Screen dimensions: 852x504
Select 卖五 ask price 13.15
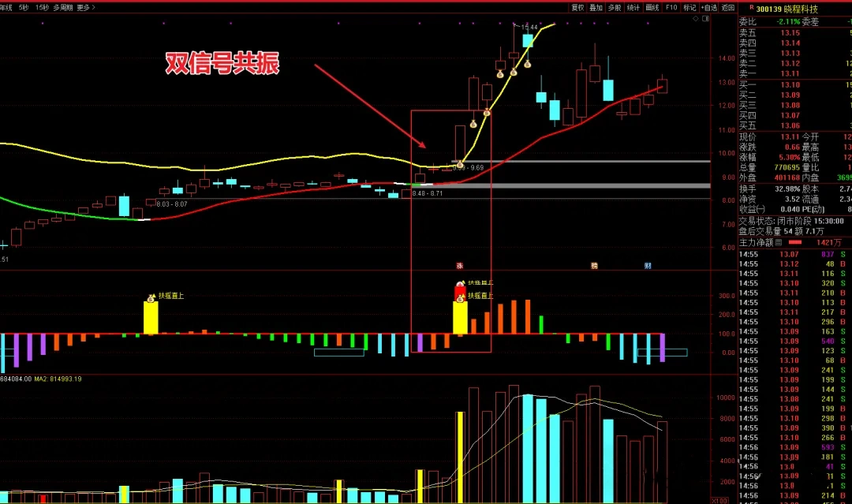coord(790,32)
